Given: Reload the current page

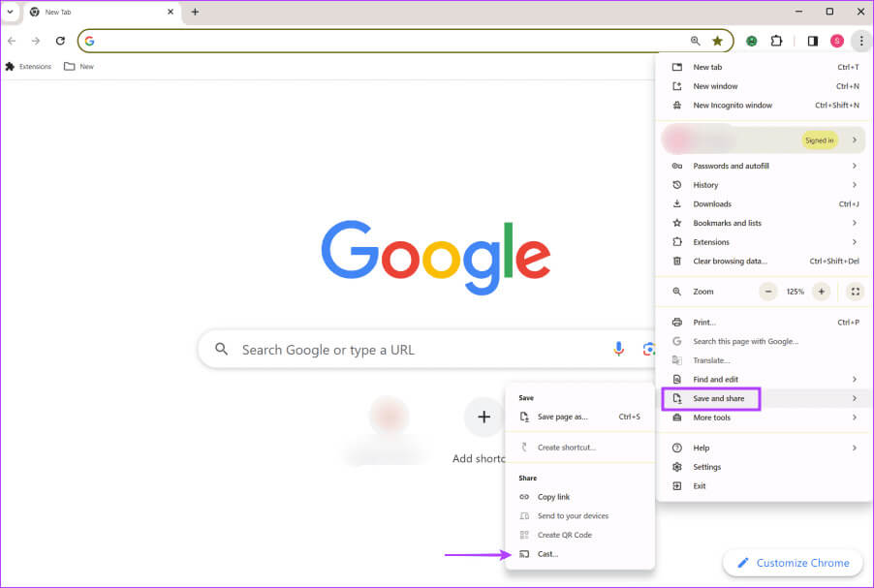Looking at the screenshot, I should (x=60, y=41).
